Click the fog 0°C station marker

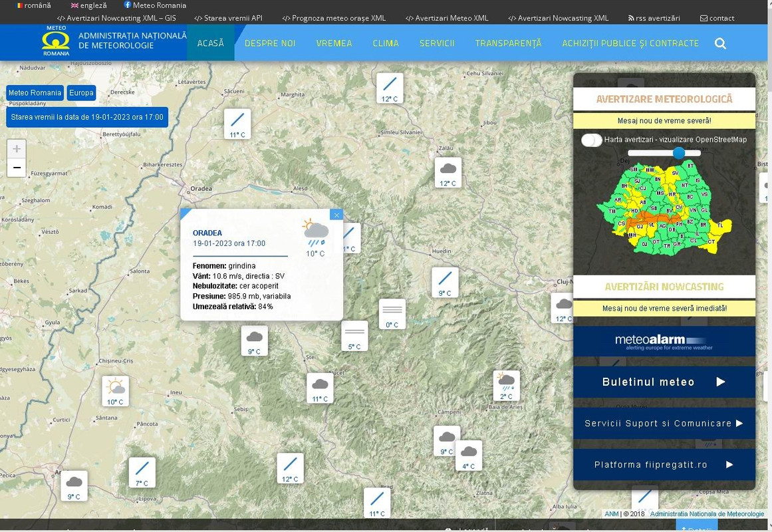(392, 315)
